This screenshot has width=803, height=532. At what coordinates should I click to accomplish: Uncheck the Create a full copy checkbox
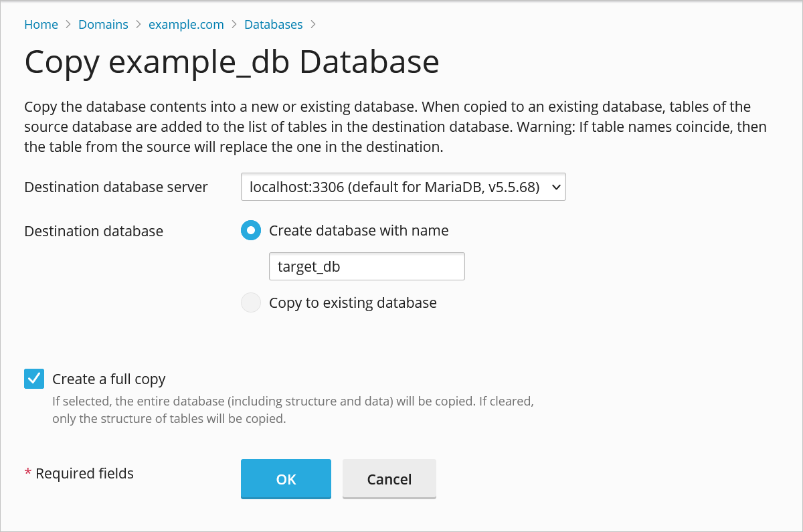(34, 379)
